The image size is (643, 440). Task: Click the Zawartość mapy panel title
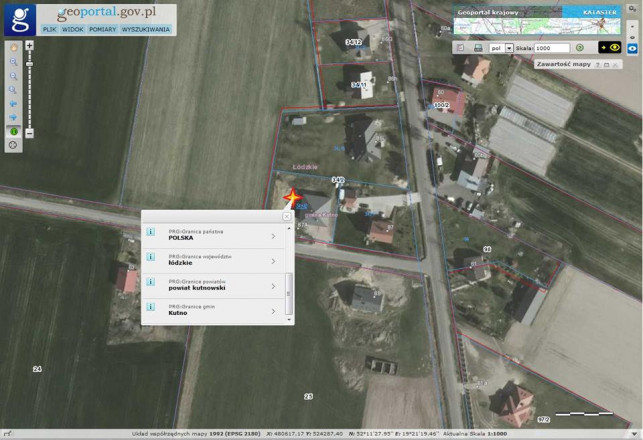563,64
